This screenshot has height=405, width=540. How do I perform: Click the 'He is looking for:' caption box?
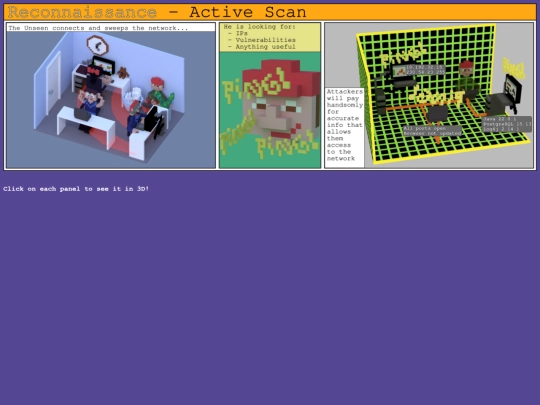pyautogui.click(x=270, y=37)
